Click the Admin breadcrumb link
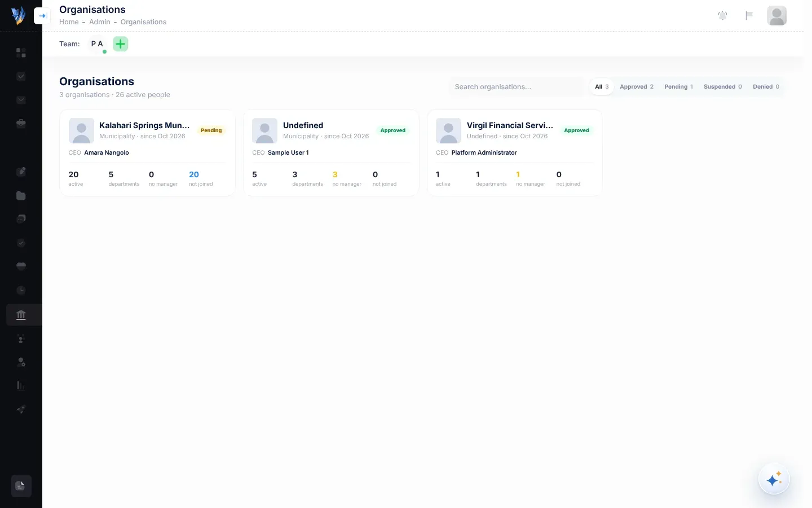 click(100, 22)
